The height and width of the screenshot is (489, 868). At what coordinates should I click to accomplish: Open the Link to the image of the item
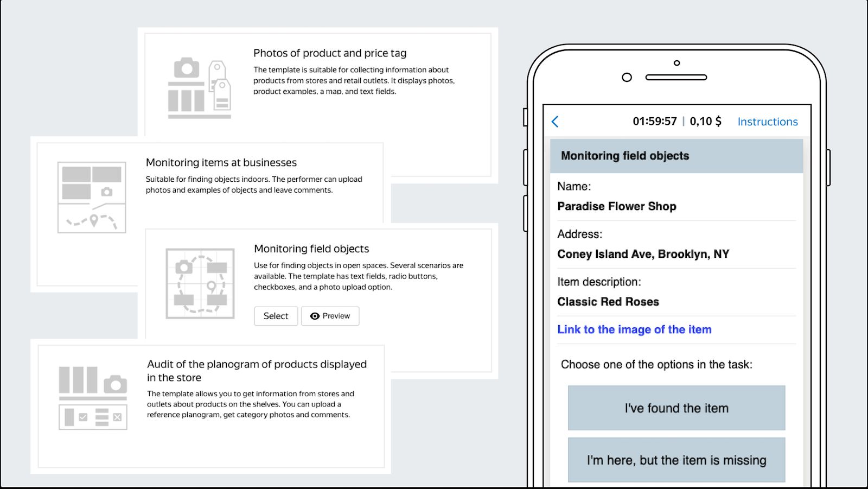pyautogui.click(x=634, y=329)
